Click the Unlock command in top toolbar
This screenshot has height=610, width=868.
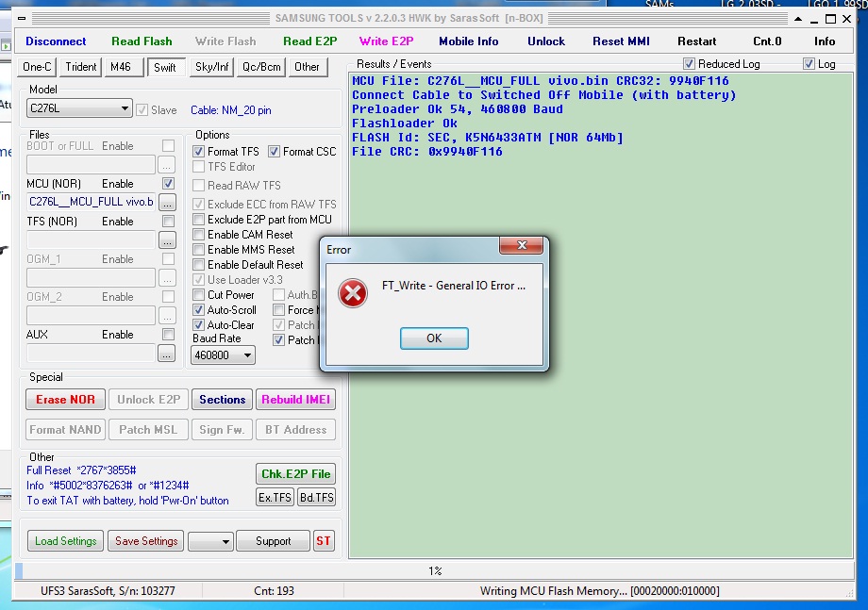(x=546, y=41)
